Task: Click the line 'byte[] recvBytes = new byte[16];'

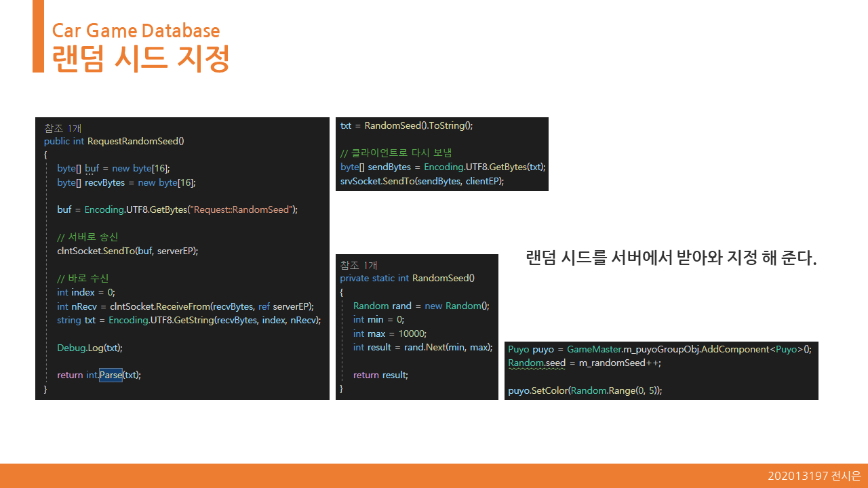Action: coord(126,182)
